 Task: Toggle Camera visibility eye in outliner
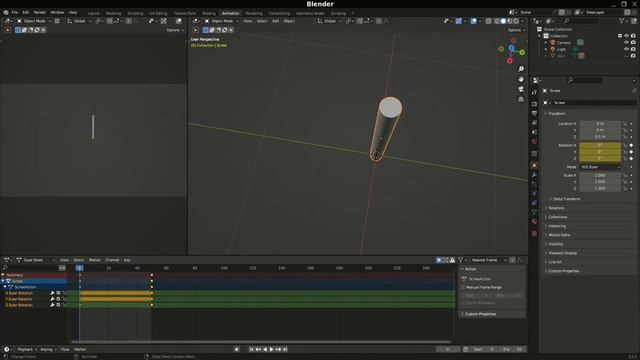tap(626, 42)
